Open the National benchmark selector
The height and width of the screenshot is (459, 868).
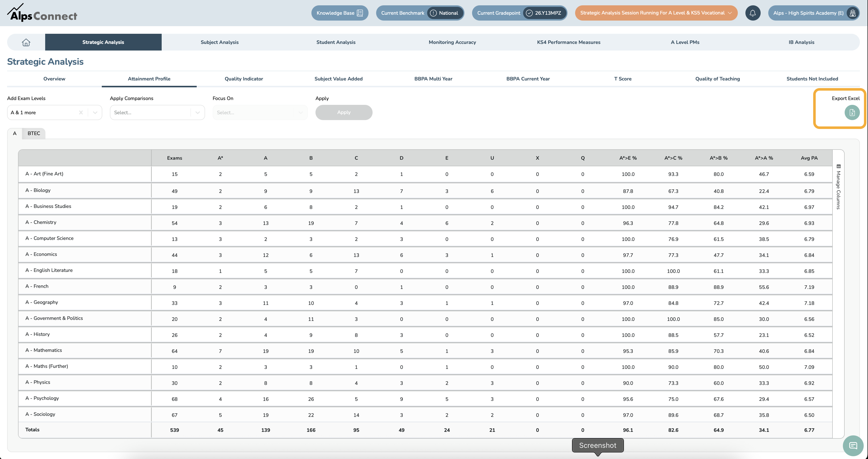[x=445, y=13]
